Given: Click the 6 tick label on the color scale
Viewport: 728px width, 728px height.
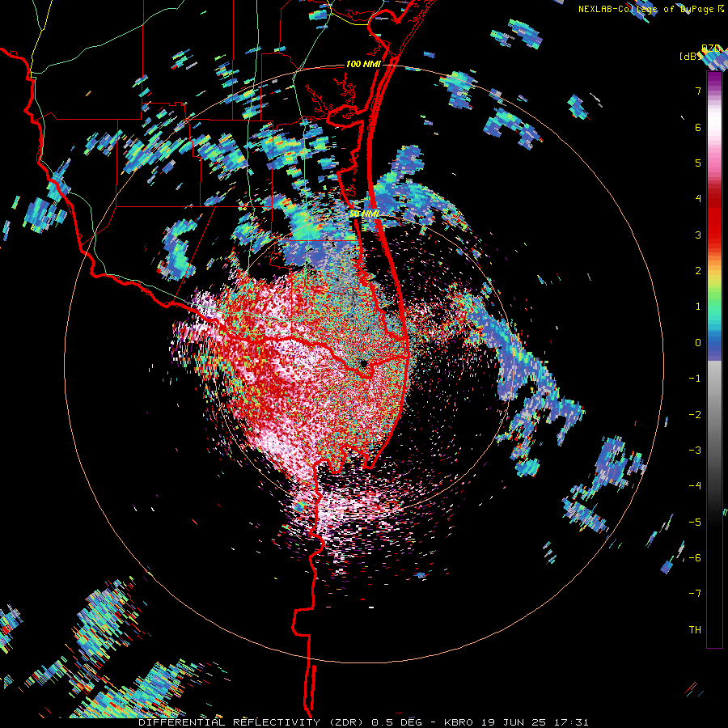Looking at the screenshot, I should tap(698, 127).
